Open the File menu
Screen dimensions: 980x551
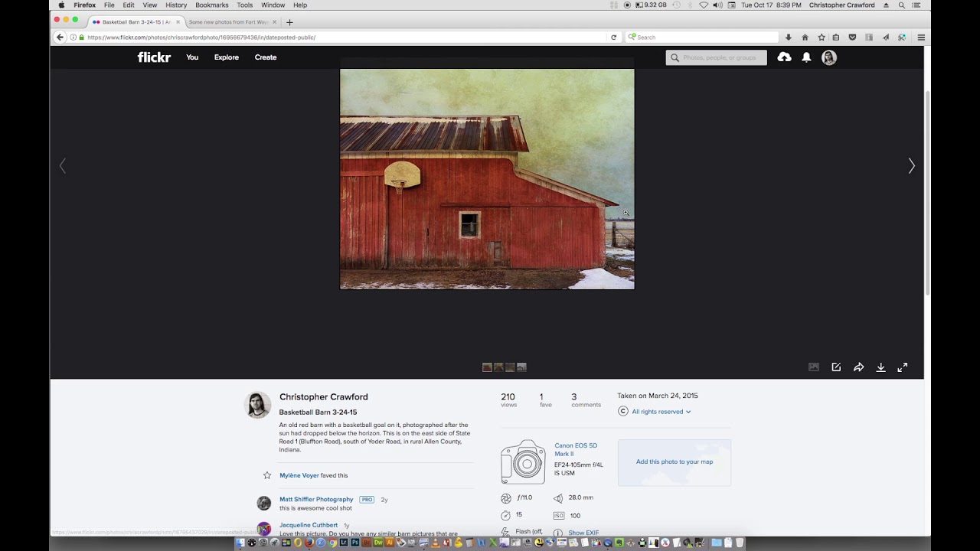[x=109, y=5]
